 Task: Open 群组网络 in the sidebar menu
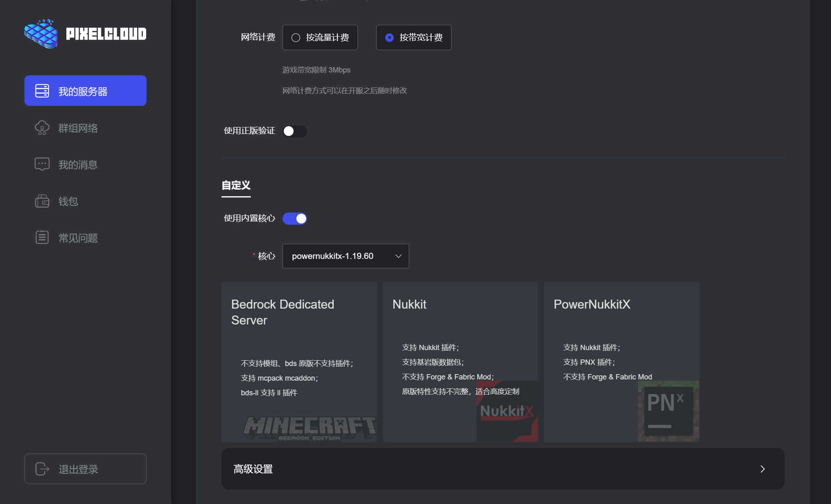point(78,128)
